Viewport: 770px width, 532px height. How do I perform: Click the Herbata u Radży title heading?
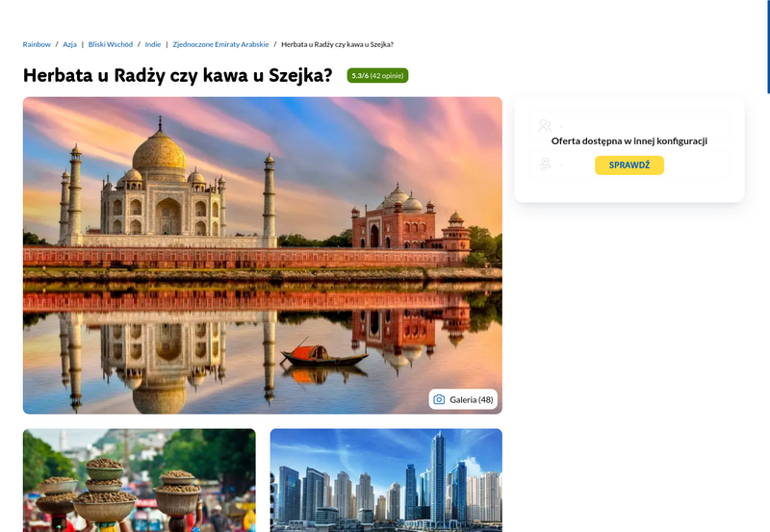click(178, 76)
